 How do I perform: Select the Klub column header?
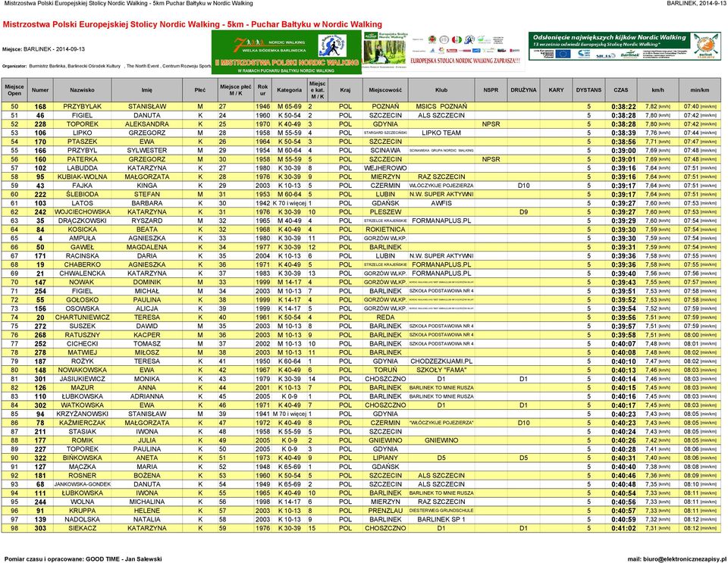tap(441, 90)
